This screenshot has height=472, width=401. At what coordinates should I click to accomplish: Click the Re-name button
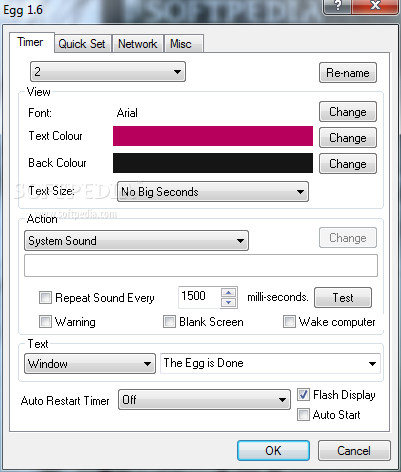348,72
